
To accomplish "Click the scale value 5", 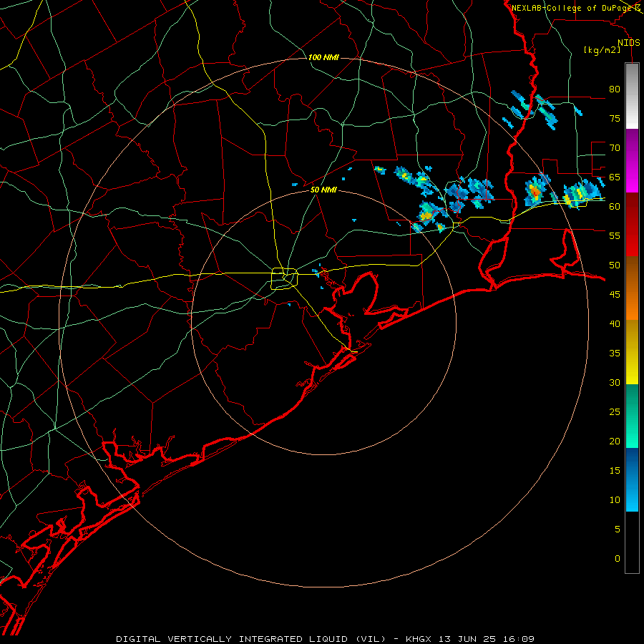I will (618, 529).
